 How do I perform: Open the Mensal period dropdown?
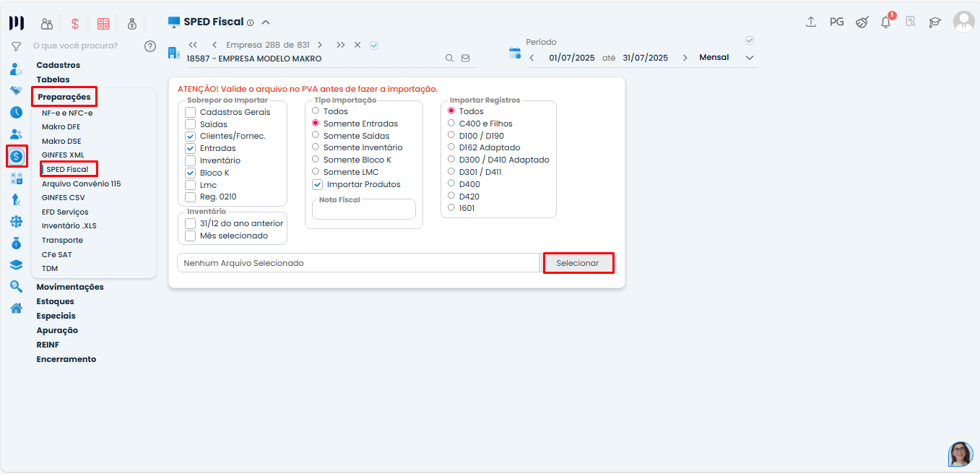click(726, 58)
